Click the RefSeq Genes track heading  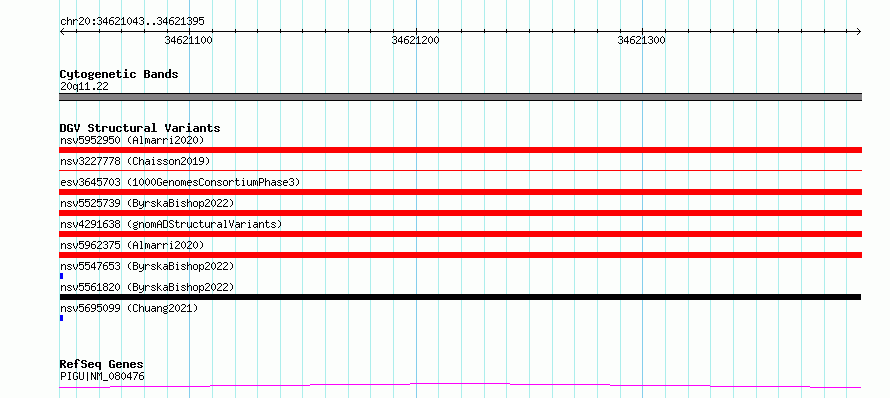coord(101,364)
